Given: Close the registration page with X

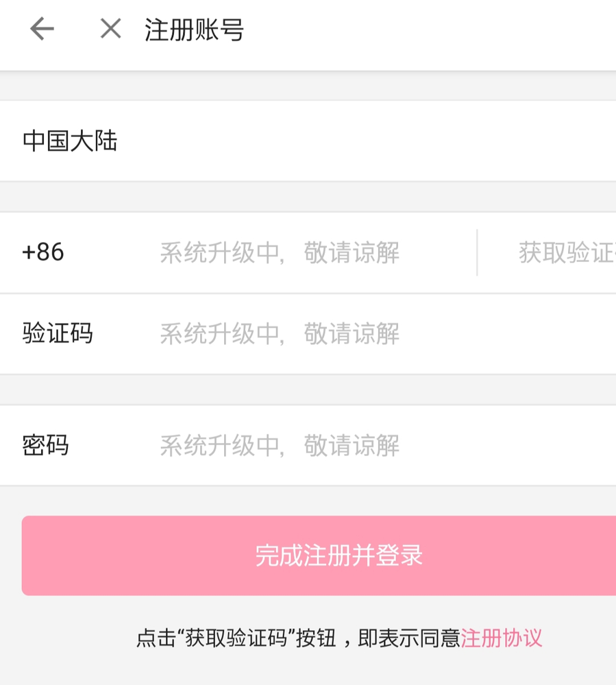Looking at the screenshot, I should pos(110,29).
